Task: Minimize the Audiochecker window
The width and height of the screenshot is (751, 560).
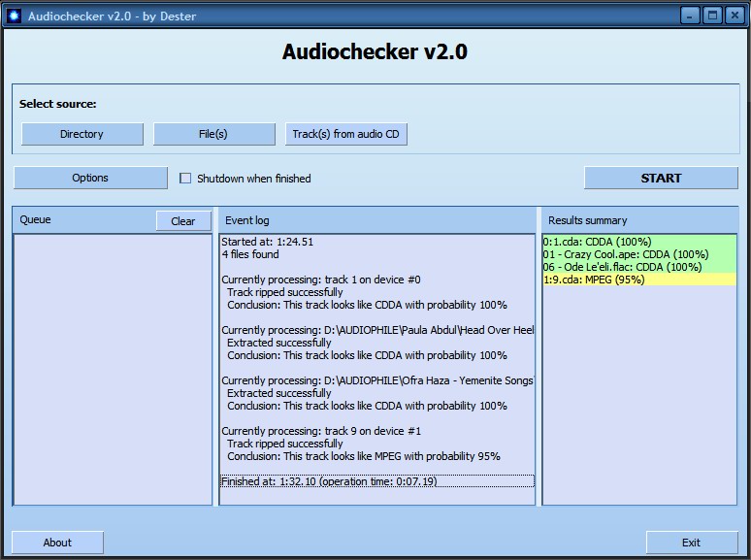Action: tap(690, 16)
